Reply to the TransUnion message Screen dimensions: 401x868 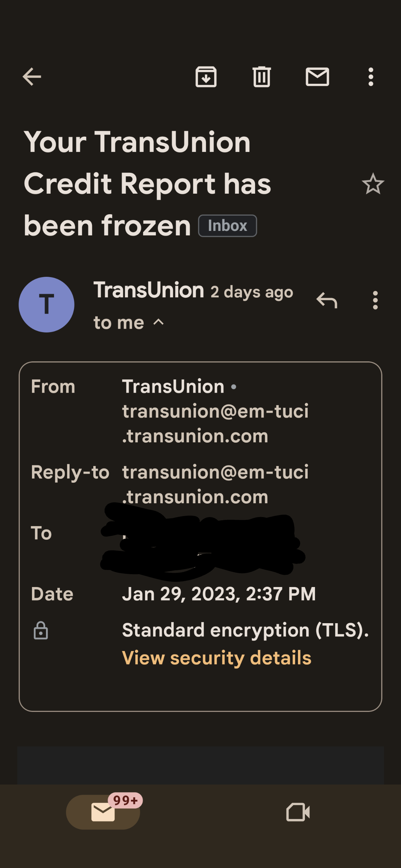(327, 300)
